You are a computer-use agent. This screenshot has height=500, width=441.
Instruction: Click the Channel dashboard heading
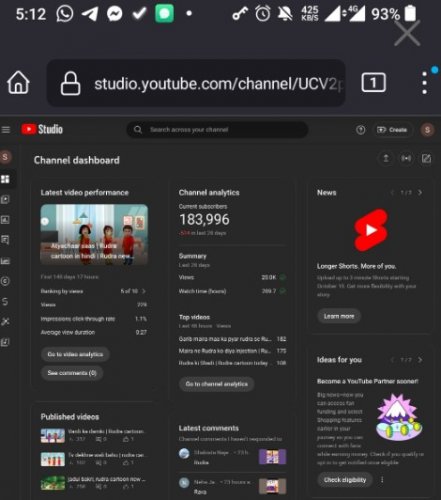(77, 160)
